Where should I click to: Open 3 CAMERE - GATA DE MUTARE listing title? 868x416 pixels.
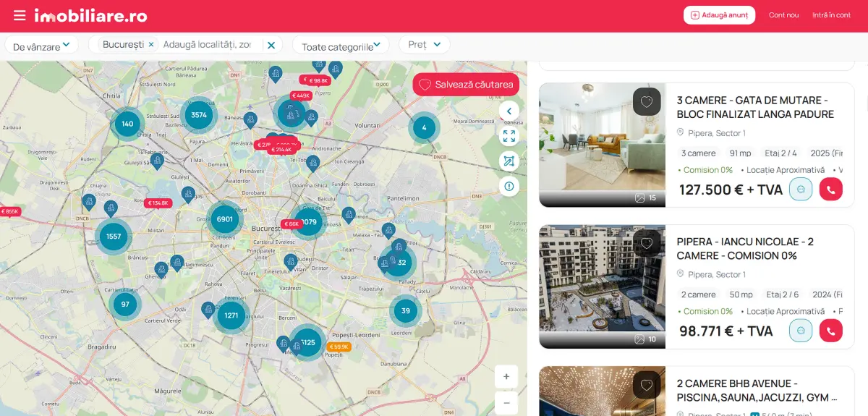coord(755,107)
